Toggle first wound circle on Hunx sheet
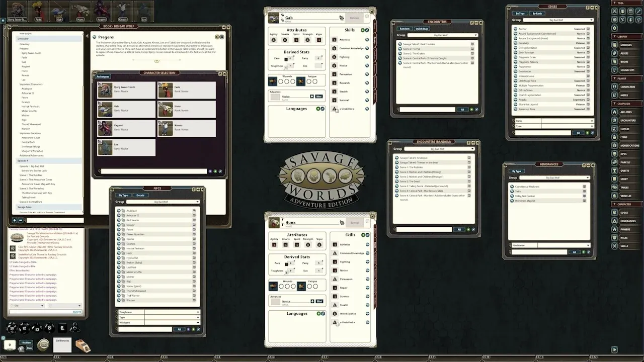Screen dimensions: 644x362 (281, 286)
